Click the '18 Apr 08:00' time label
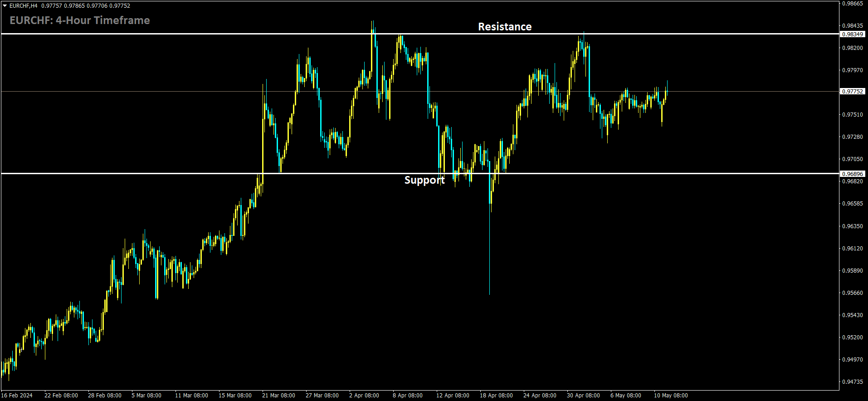868x401 pixels. coord(496,396)
